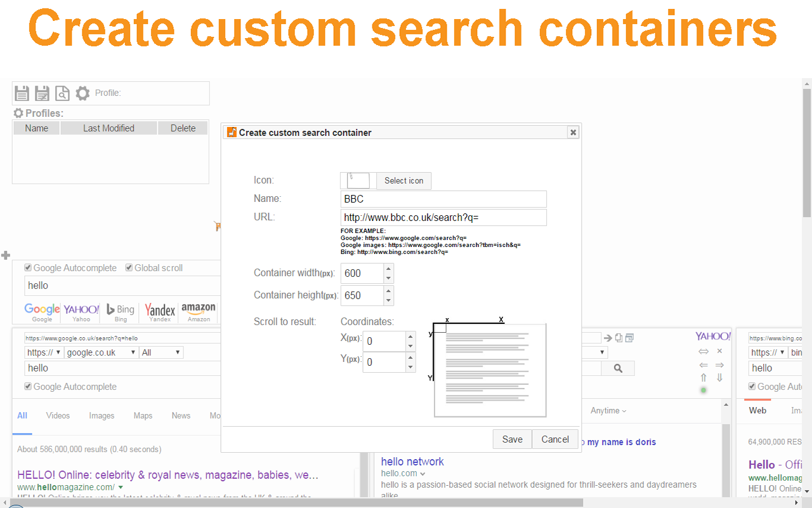Switch to the Images results tab

(x=101, y=415)
